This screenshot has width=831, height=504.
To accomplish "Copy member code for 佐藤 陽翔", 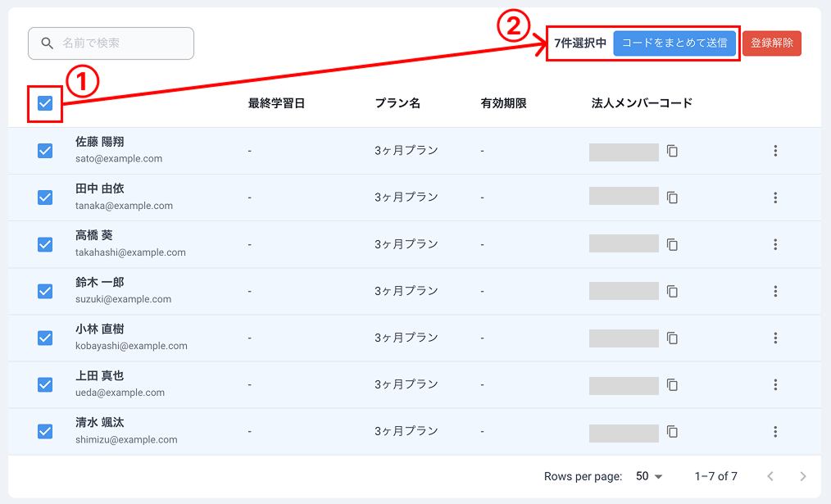I will pyautogui.click(x=672, y=151).
